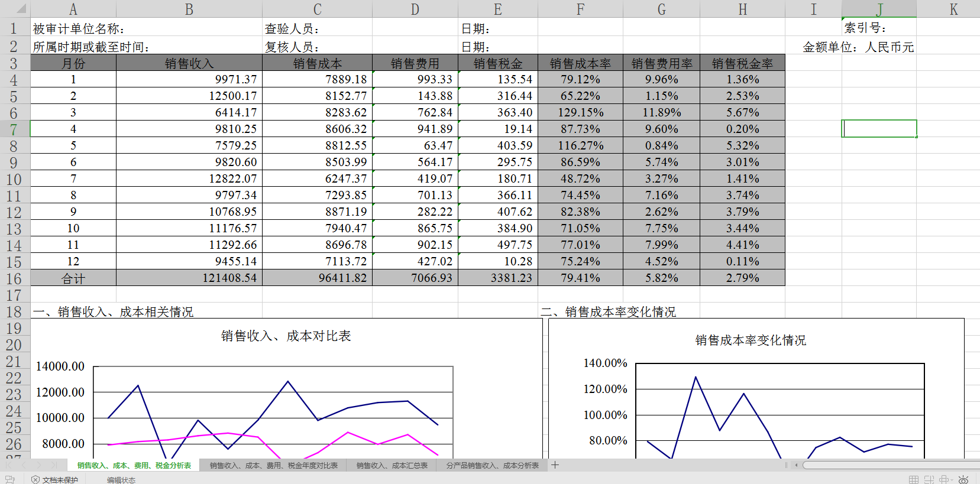Click the 销售收入 header cell
The width and height of the screenshot is (980, 484).
click(x=189, y=63)
